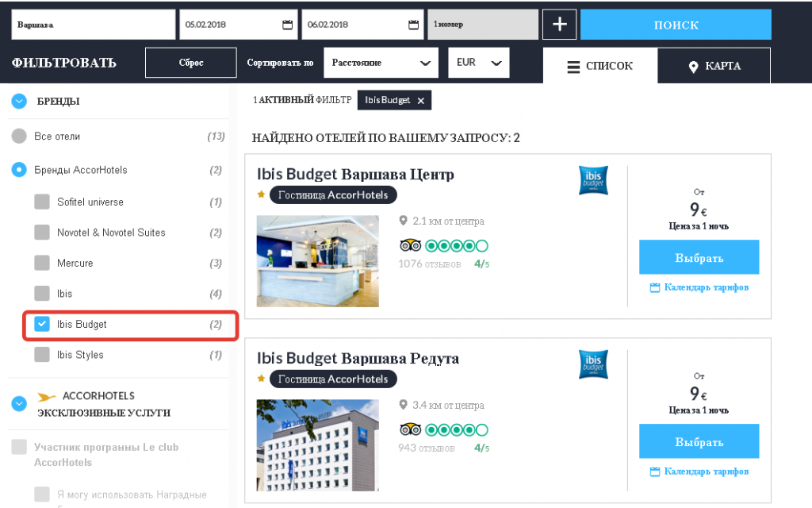Click 3.4 км от центра distance text
Viewport: 812px width, 508px height.
coord(449,406)
